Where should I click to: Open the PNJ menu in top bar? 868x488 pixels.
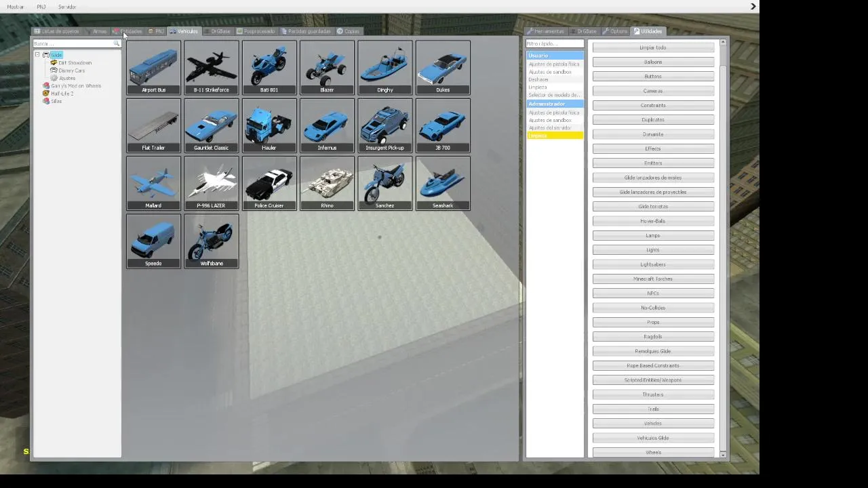[41, 7]
